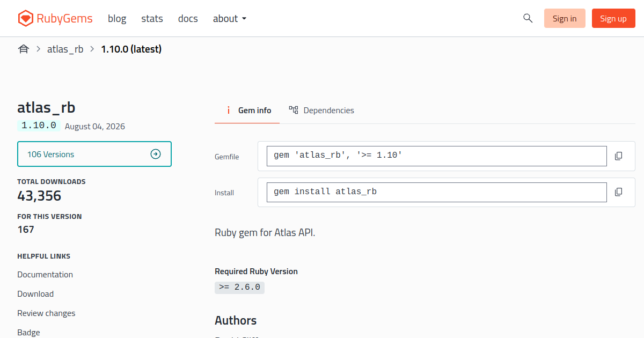The height and width of the screenshot is (338, 644).
Task: Click the 1.10.0 version badge
Action: point(39,126)
